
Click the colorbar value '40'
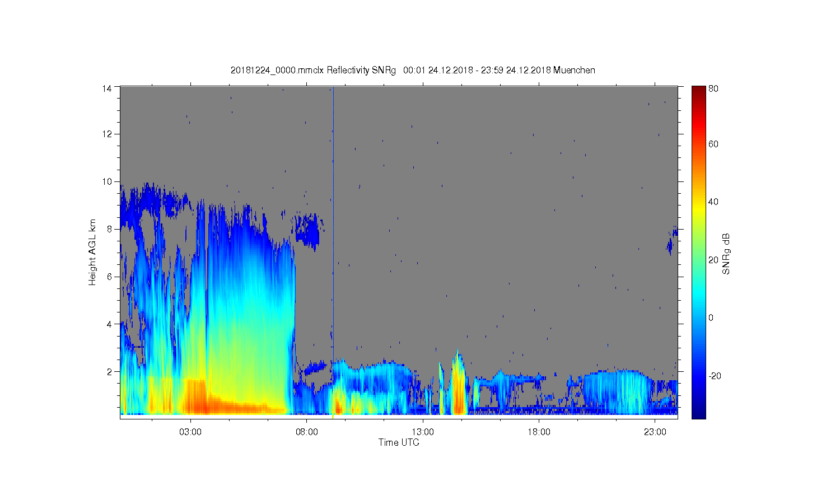click(713, 202)
